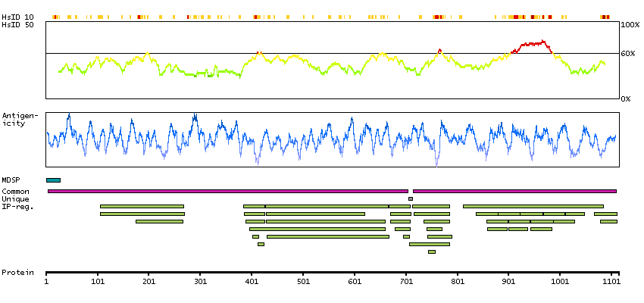Click the HsID 10 track label
Screen dimensions: 644x303
pyautogui.click(x=17, y=17)
